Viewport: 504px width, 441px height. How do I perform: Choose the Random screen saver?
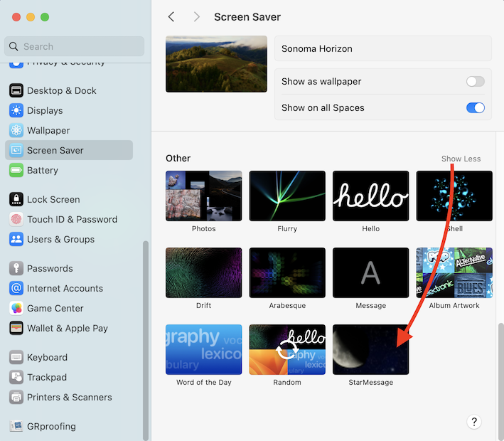[x=287, y=350]
